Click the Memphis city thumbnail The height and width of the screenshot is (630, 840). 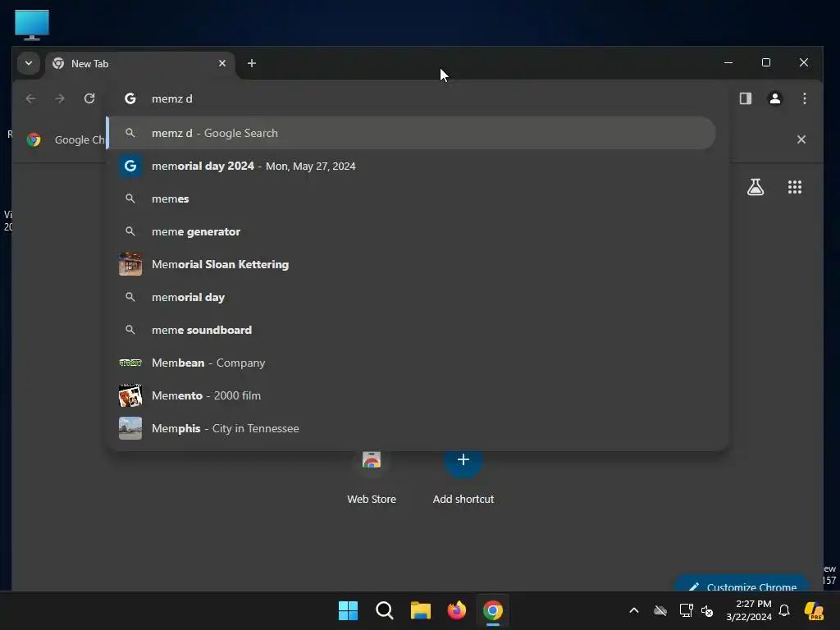[x=130, y=428]
